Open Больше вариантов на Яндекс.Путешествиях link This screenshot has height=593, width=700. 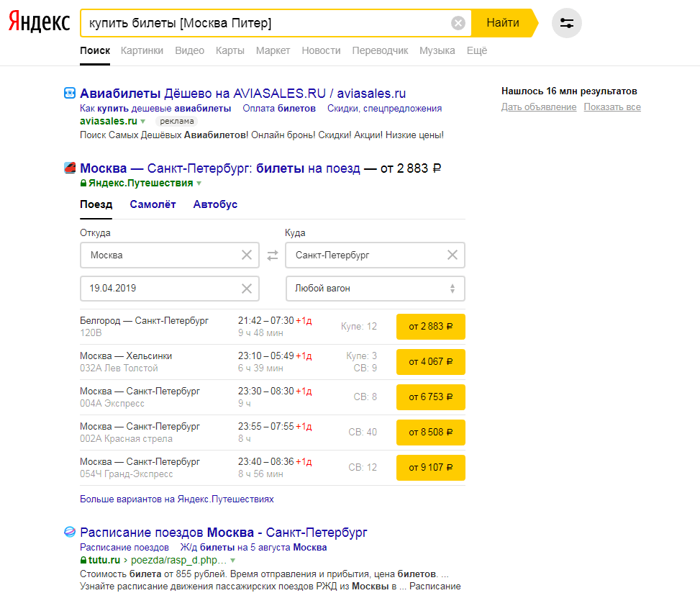click(177, 499)
